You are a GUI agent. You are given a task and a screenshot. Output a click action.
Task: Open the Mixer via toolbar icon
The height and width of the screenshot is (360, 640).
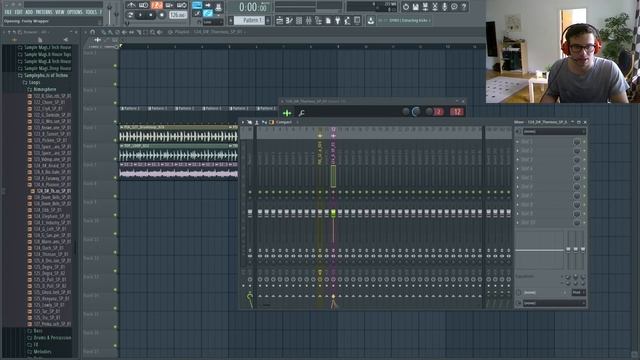[x=309, y=20]
